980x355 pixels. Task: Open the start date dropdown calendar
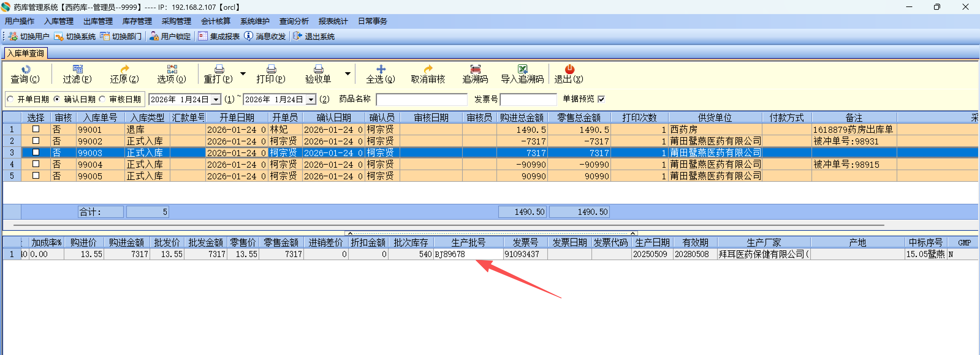pos(216,99)
